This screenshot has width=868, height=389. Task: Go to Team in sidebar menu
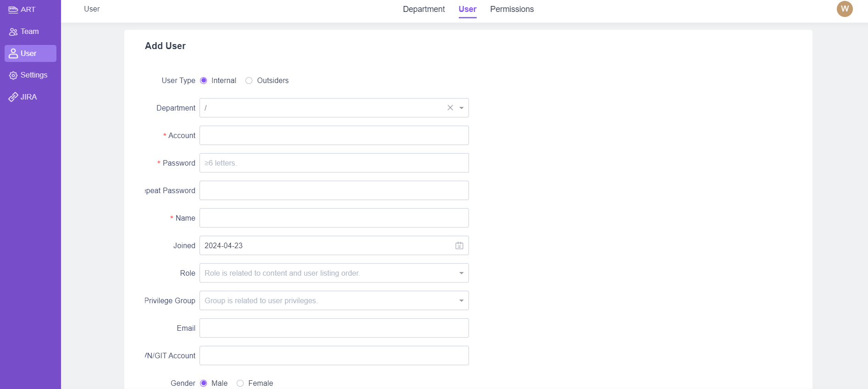point(30,32)
